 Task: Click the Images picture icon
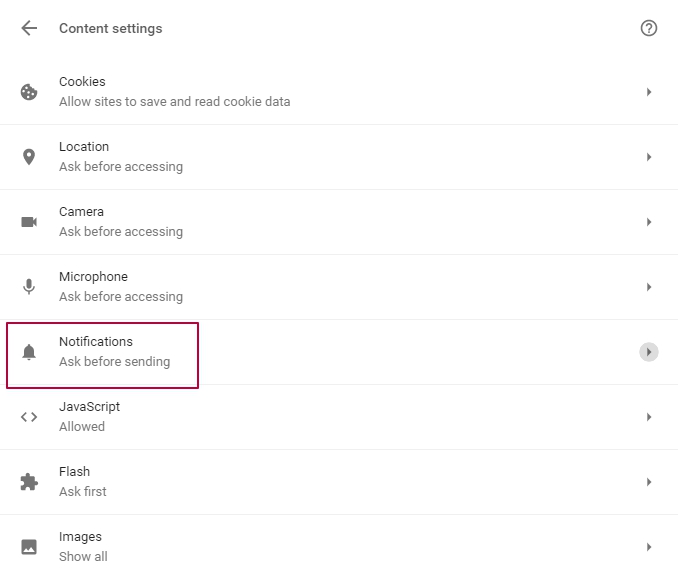(29, 547)
